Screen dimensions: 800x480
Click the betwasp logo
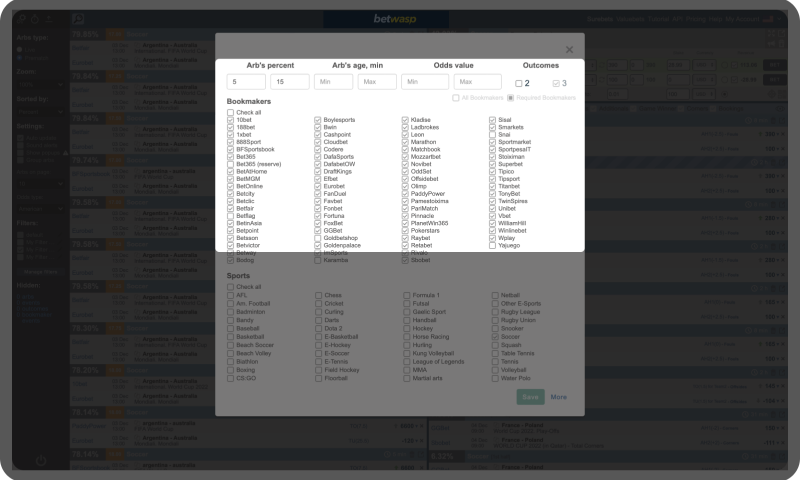(x=394, y=19)
